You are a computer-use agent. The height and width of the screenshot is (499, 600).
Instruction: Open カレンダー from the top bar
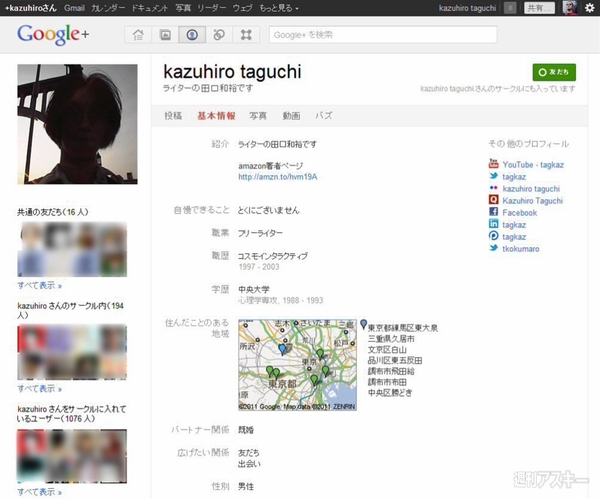coord(108,8)
